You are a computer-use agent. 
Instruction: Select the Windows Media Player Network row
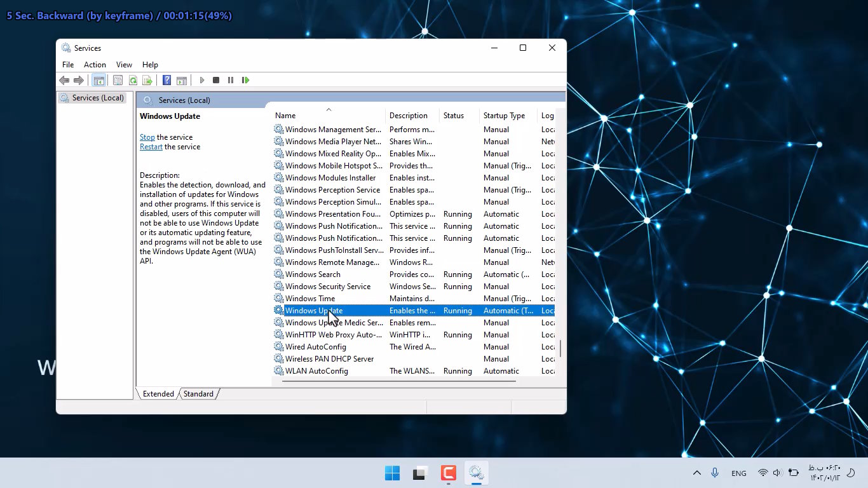point(414,142)
